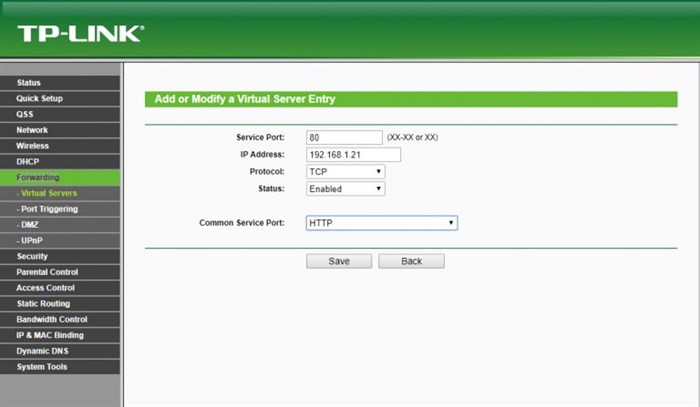Open the UPnP submenu
Viewport: 700px width, 407px height.
pyautogui.click(x=60, y=241)
